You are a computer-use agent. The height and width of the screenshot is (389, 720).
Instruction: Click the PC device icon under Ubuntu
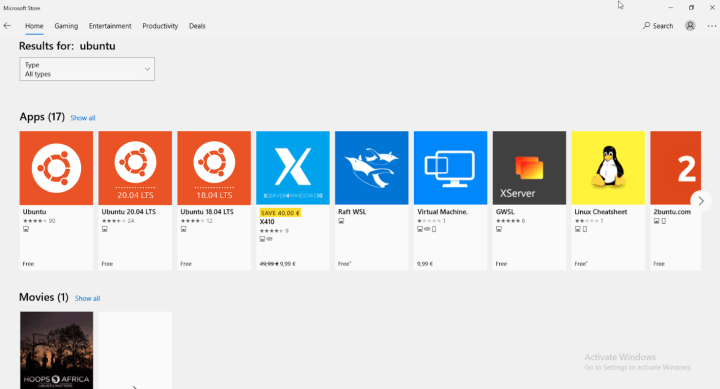26,229
